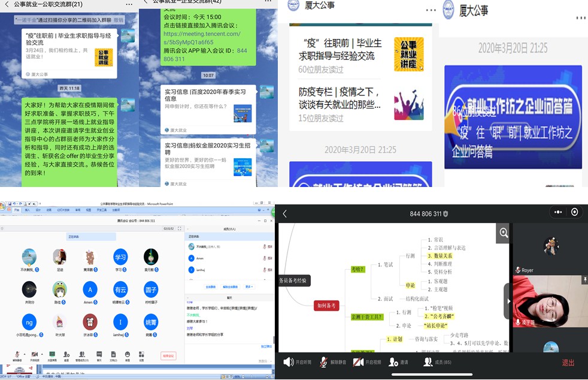This screenshot has width=588, height=380.
Task: Open the 视图 ribbon tab in PowerPoint
Action: pyautogui.click(x=87, y=210)
